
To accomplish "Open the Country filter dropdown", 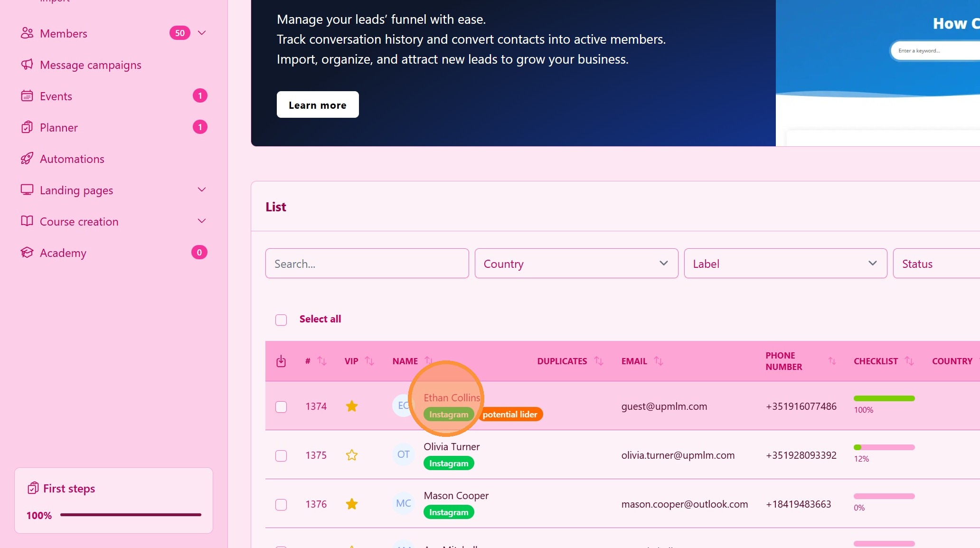I will pyautogui.click(x=576, y=264).
